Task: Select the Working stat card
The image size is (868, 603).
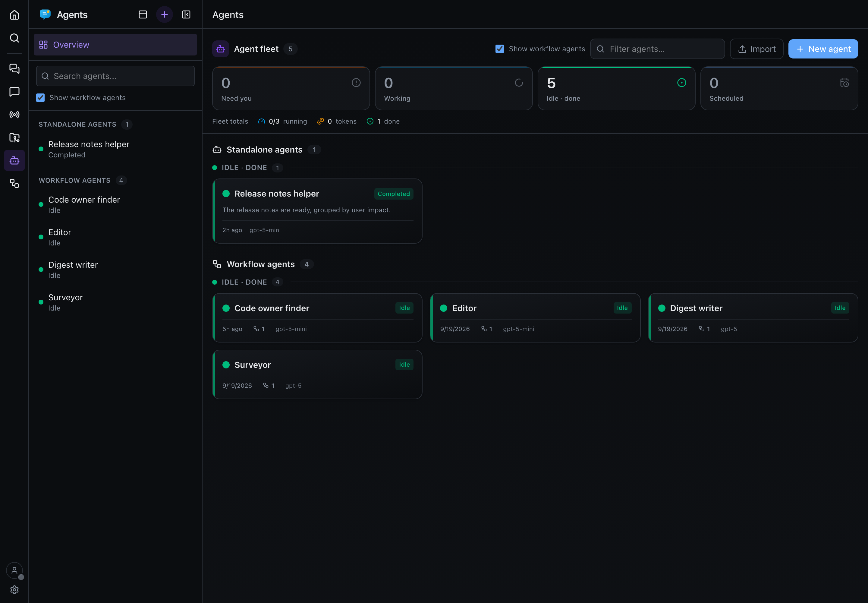Action: [x=454, y=88]
